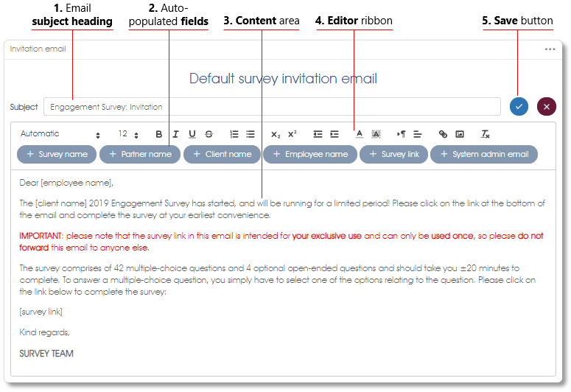The height and width of the screenshot is (392, 571).
Task: Clear text formatting
Action: (485, 134)
